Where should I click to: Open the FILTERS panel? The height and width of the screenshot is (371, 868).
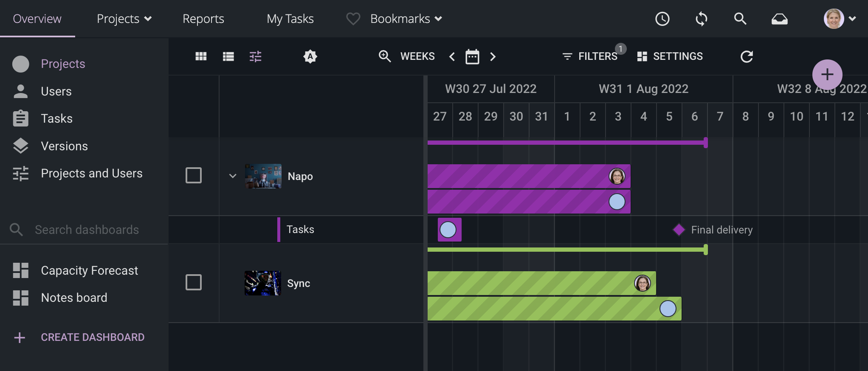pyautogui.click(x=590, y=56)
